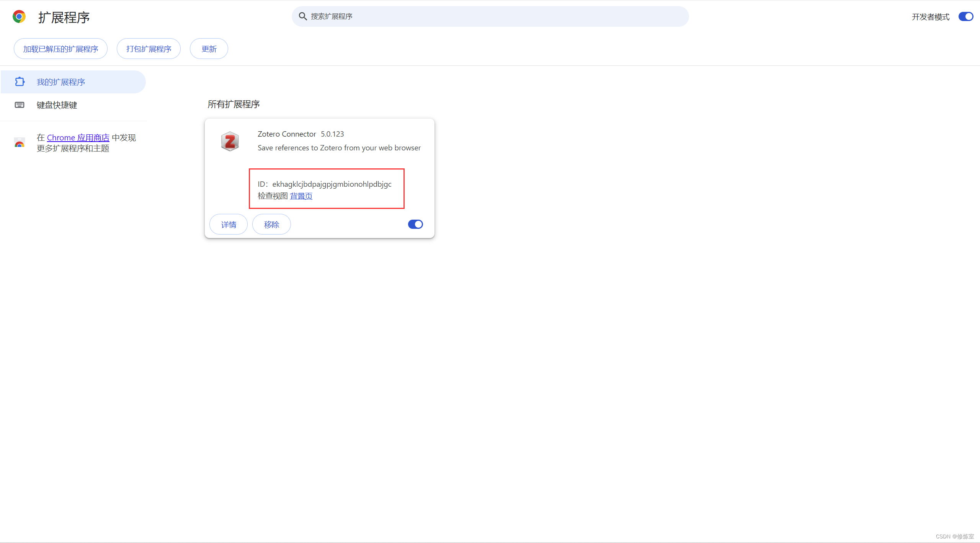Toggle 开发者模式 developer mode switch

tap(965, 16)
